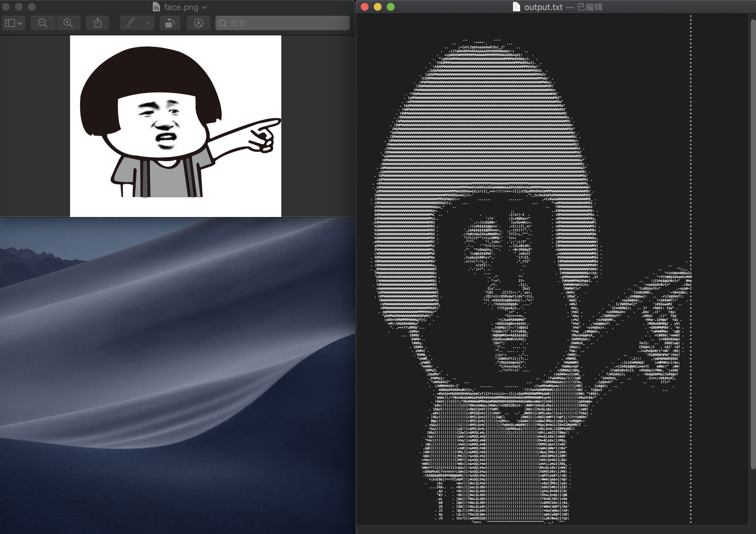Open the share menu in Preview
Image resolution: width=756 pixels, height=534 pixels.
point(97,23)
